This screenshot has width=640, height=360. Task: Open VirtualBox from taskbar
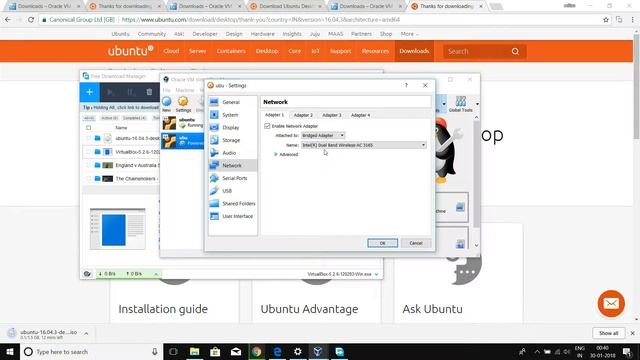tap(318, 351)
